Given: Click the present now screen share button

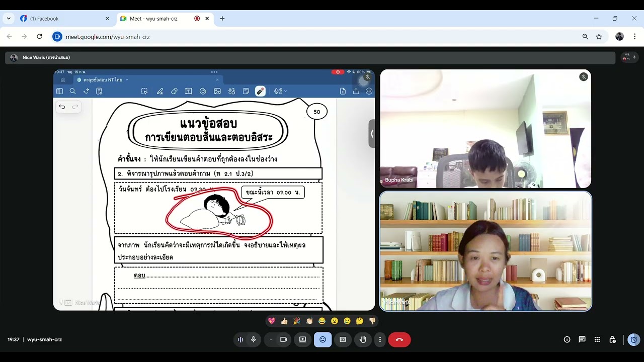Looking at the screenshot, I should pos(302,339).
